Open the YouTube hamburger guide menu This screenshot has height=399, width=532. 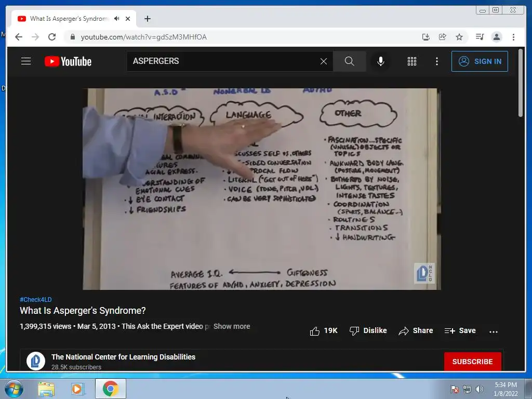26,61
